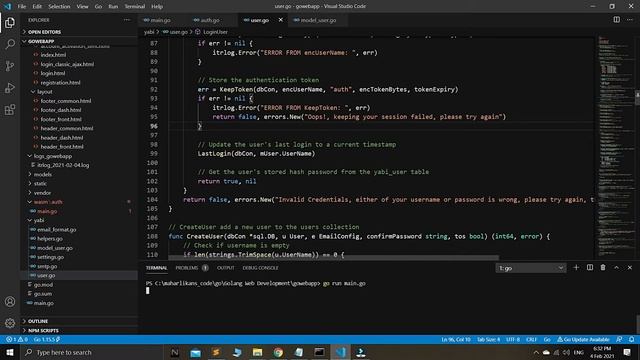Screen dimensions: 640x360
Task: Split the terminal panel
Action: pyautogui.click(x=590, y=267)
